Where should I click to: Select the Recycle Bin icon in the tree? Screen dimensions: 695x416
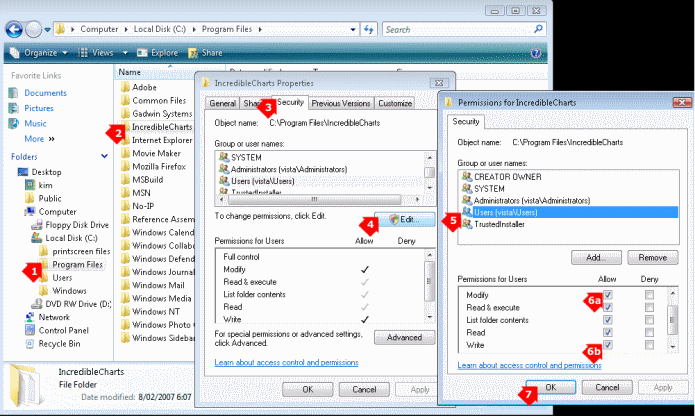pyautogui.click(x=30, y=344)
